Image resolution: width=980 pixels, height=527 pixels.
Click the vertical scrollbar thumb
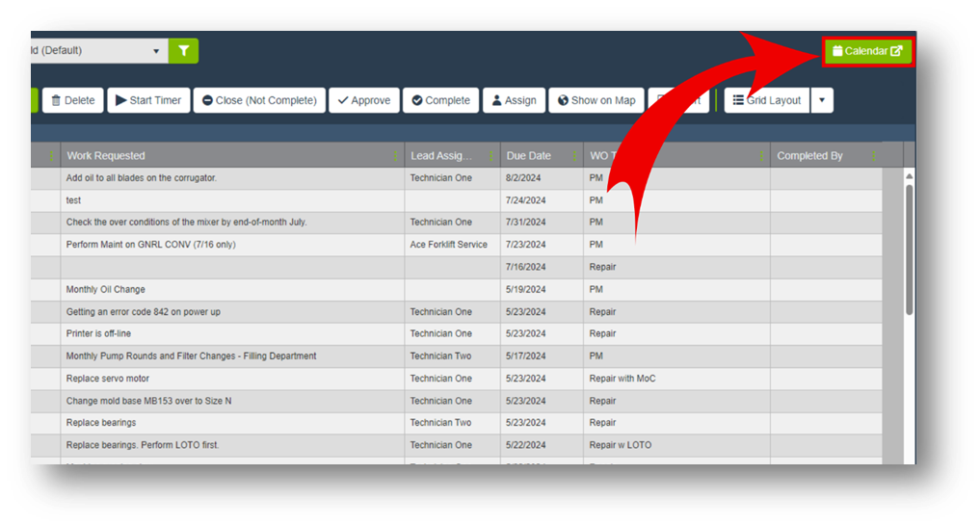(x=909, y=249)
